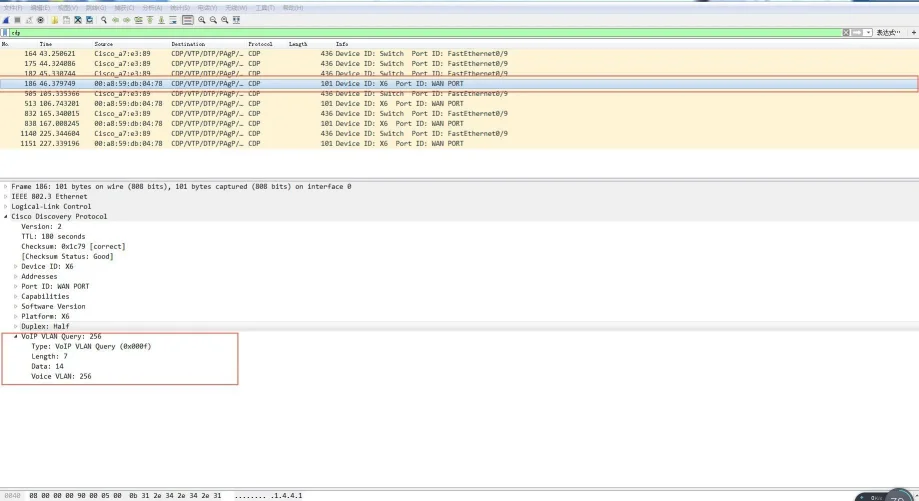Collapse the VoIP VLAN Query node
Image resolution: width=919 pixels, height=501 pixels.
pyautogui.click(x=16, y=337)
